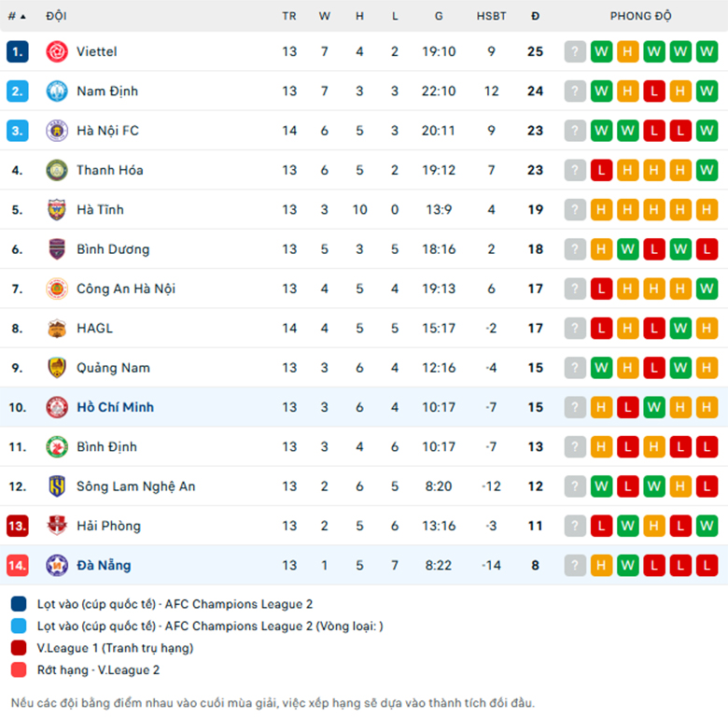Sort table by the # rank arrow
Viewport: 728px width, 718px height.
point(17,16)
